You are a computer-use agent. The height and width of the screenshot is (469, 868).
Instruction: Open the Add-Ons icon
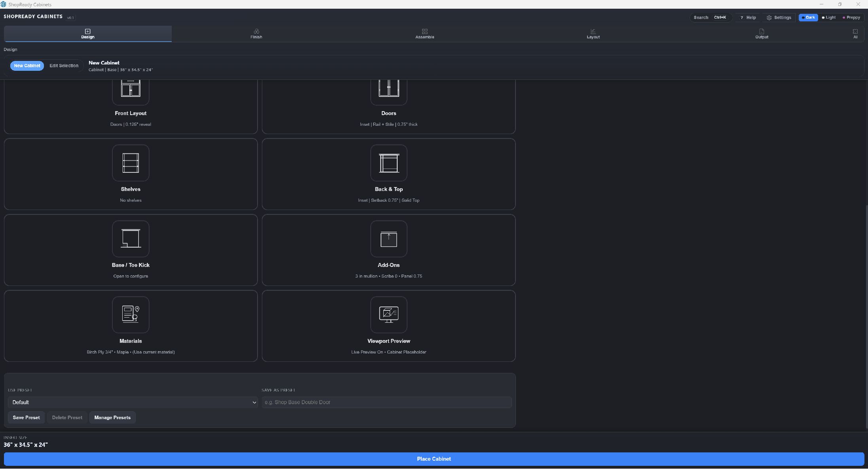(389, 239)
